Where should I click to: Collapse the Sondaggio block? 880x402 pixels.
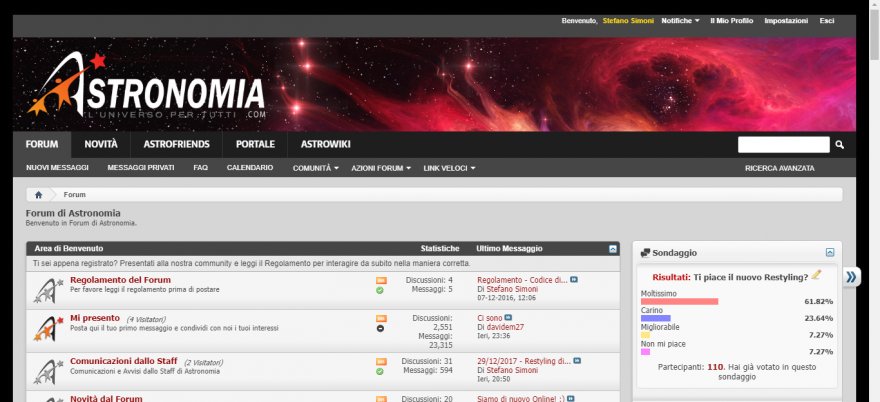coord(830,253)
